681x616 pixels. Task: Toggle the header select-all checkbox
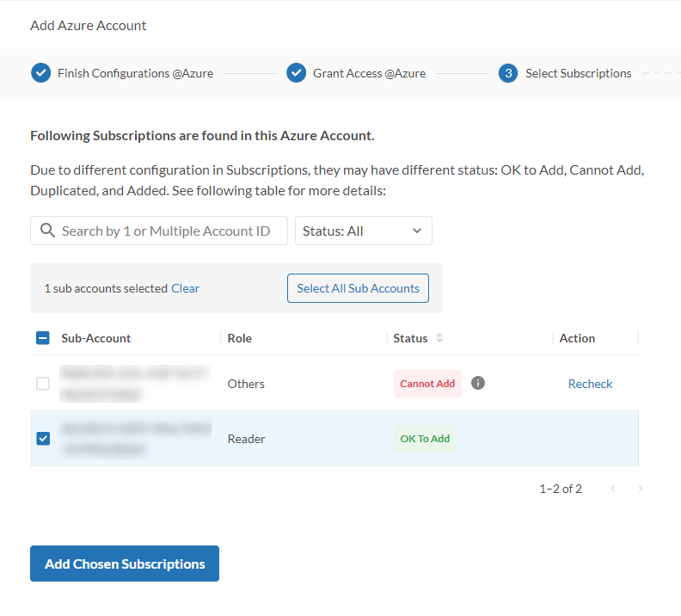(x=43, y=338)
